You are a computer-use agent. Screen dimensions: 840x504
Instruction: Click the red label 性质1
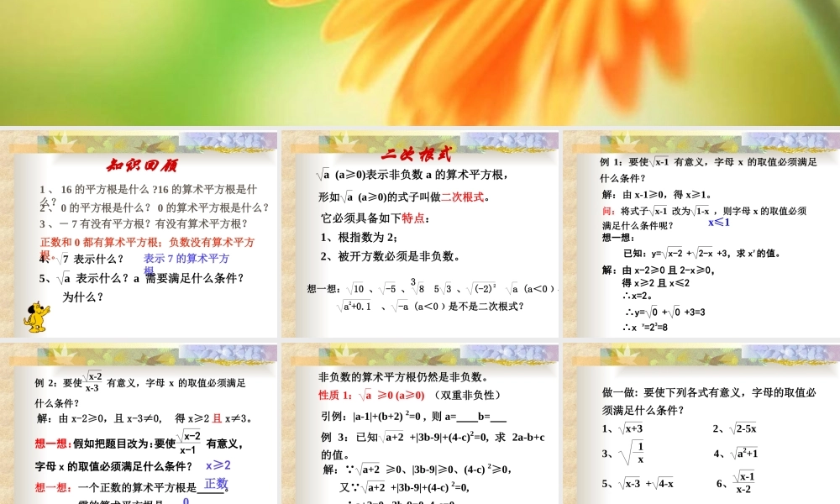tap(335, 396)
